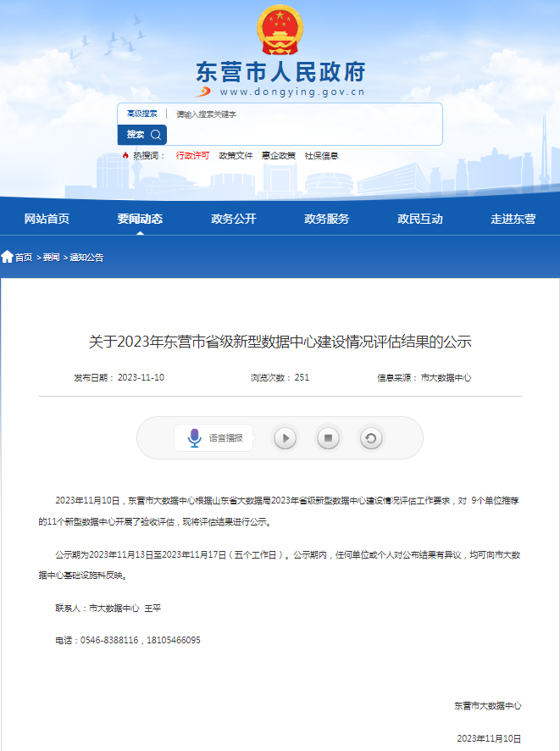Image resolution: width=560 pixels, height=751 pixels.
Task: Click the orange swirl logo beside the URL
Action: click(x=203, y=92)
